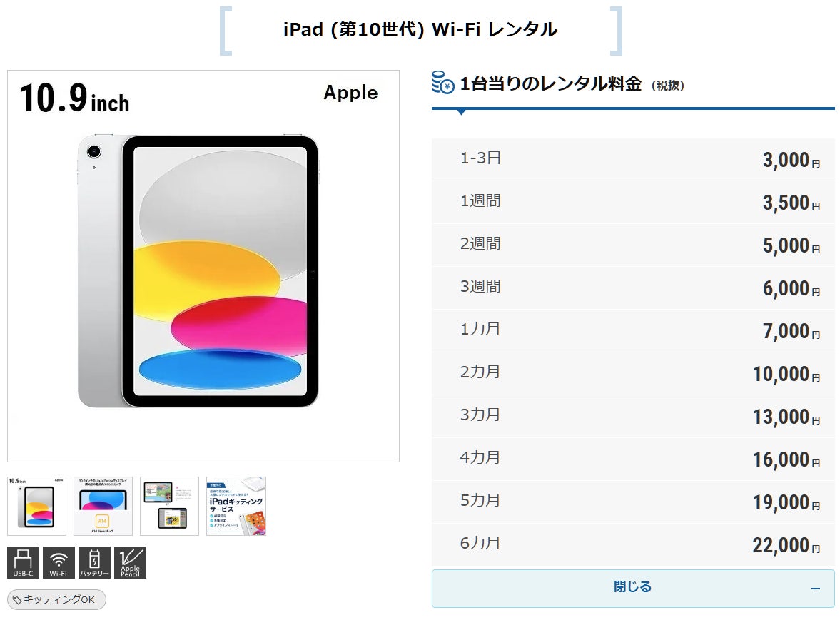
Task: Click the 1台当りのレンタル料金 heading
Action: (x=551, y=83)
